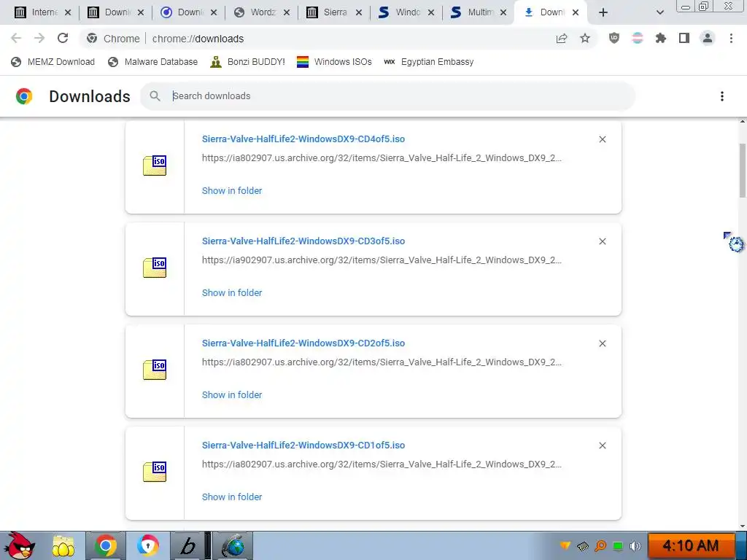The height and width of the screenshot is (560, 747).
Task: Click the page vertical scrollbar thumb
Action: tap(742, 170)
